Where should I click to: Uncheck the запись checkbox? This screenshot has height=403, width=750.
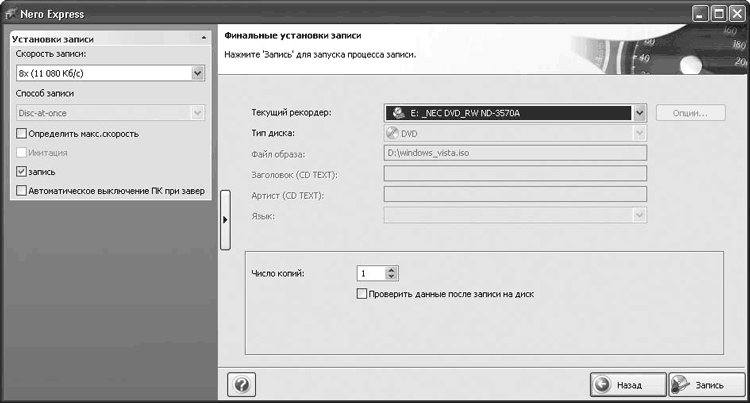point(22,171)
